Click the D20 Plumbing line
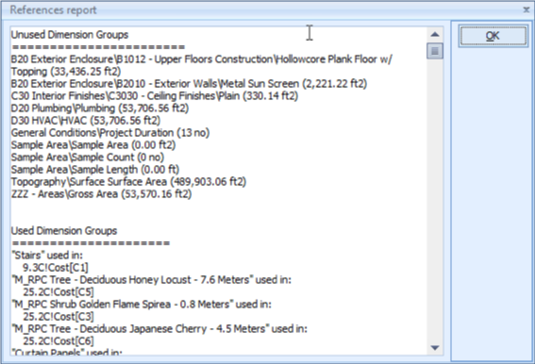 click(x=100, y=108)
